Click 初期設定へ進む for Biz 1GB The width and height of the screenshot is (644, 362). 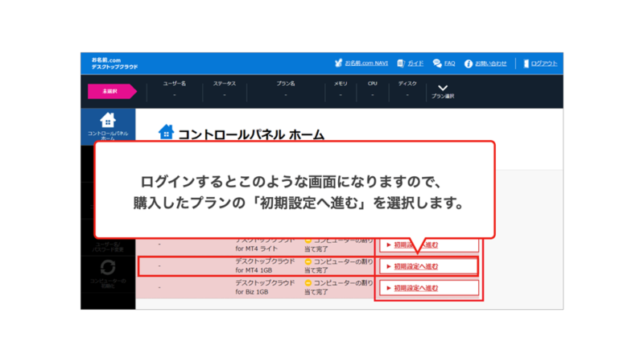tap(428, 288)
